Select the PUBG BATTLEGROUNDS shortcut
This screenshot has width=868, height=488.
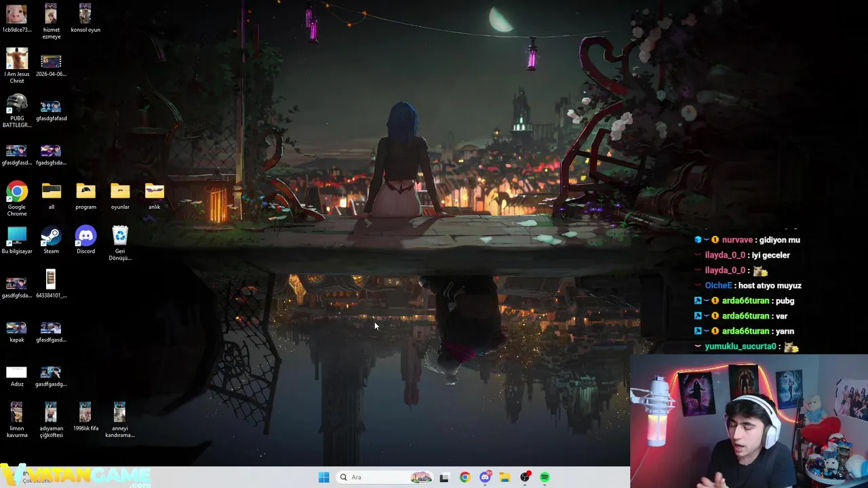pos(17,110)
